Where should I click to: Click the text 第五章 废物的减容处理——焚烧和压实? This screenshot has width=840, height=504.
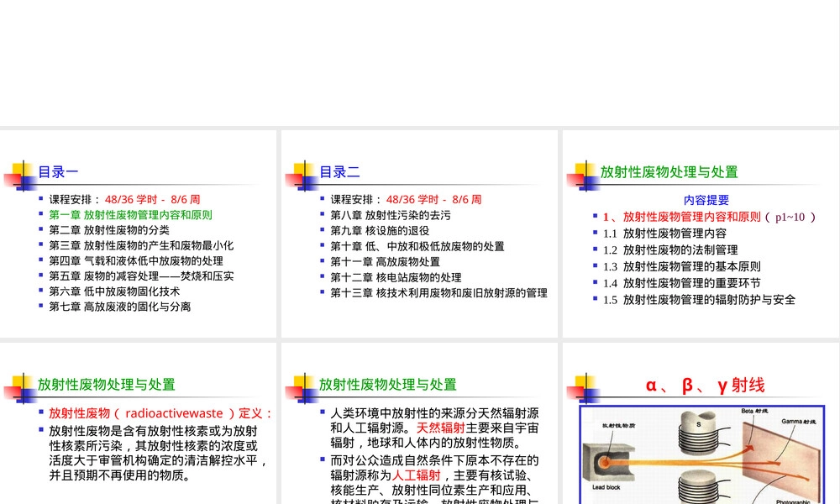point(141,276)
